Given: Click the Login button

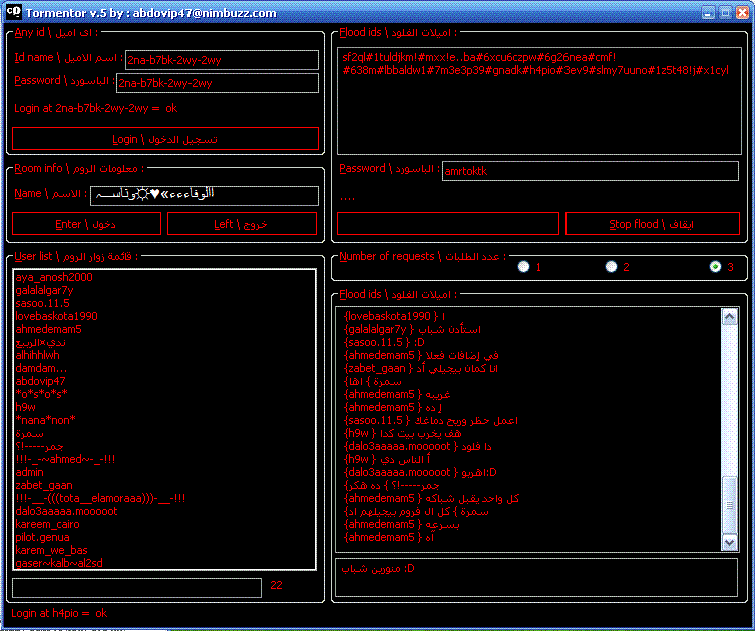Looking at the screenshot, I should pyautogui.click(x=165, y=139).
